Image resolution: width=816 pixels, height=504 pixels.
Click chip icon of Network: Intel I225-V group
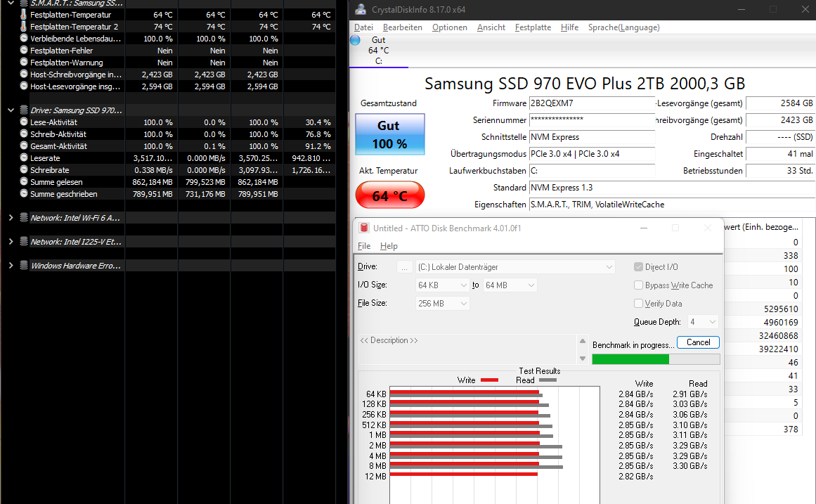point(23,242)
